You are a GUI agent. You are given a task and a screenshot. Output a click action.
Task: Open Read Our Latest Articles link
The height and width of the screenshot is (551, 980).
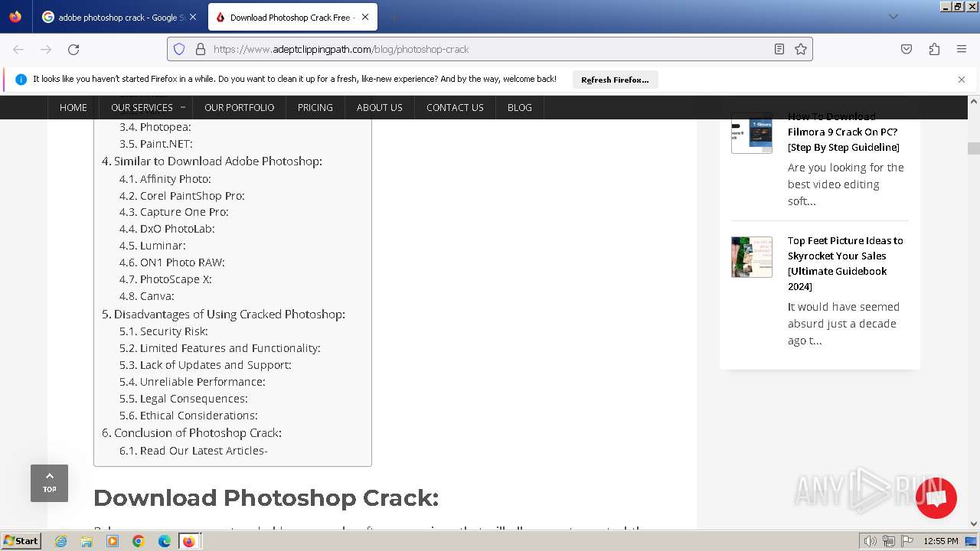[194, 451]
